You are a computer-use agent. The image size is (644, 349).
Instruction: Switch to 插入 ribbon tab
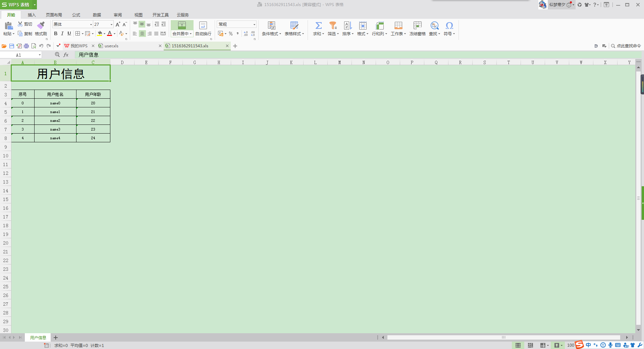coord(32,15)
